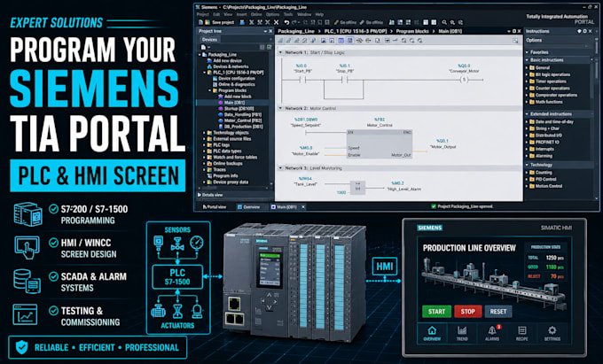Screen dimensions: 603x364
Task: Select Add new device in the project tree
Action: point(224,60)
